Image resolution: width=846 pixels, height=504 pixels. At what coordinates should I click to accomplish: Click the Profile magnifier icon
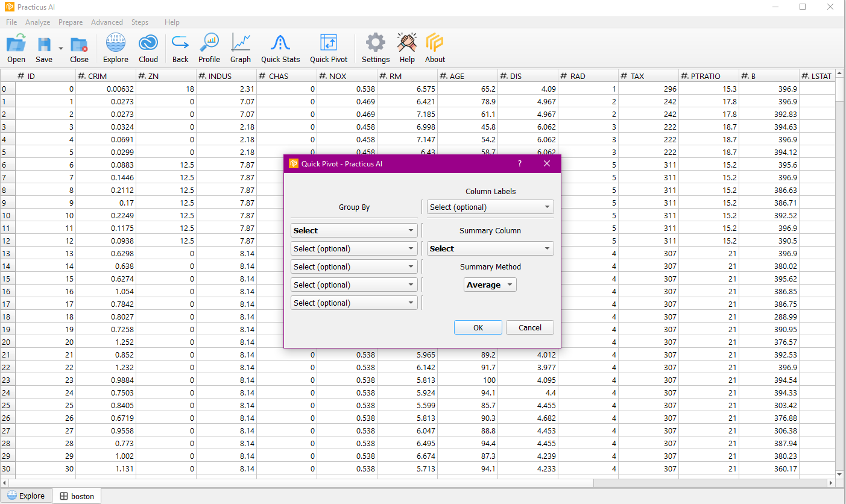click(209, 44)
